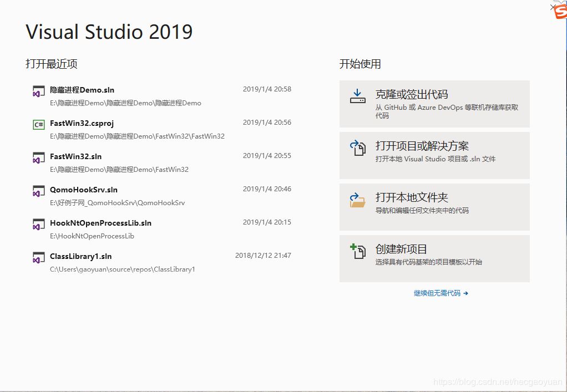Image resolution: width=567 pixels, height=392 pixels.
Task: Click the create new project plus icon
Action: tap(358, 251)
